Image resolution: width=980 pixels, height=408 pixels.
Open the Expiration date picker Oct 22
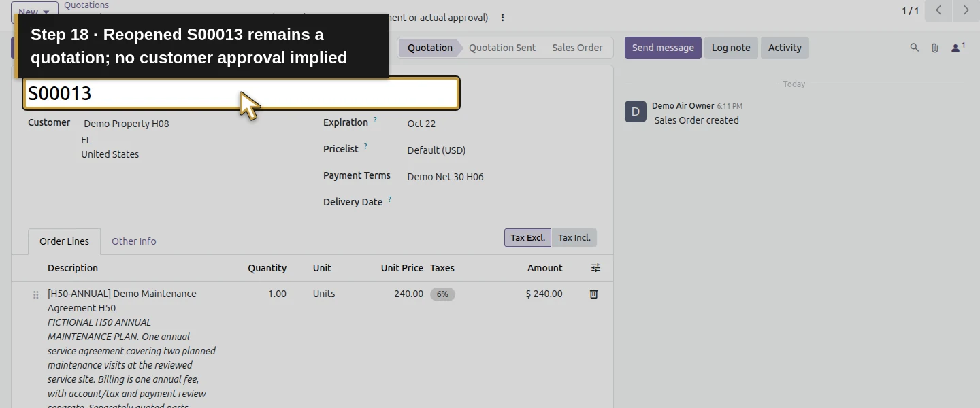(421, 124)
